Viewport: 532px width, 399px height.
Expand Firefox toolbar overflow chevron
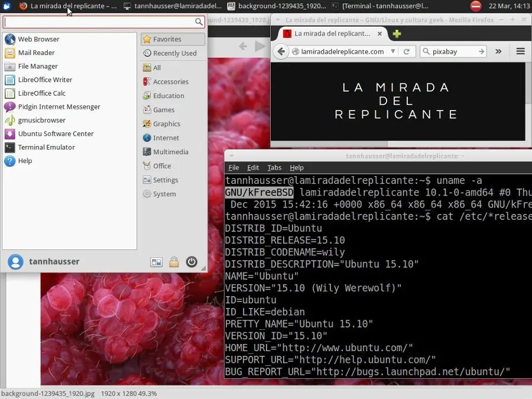[498, 51]
